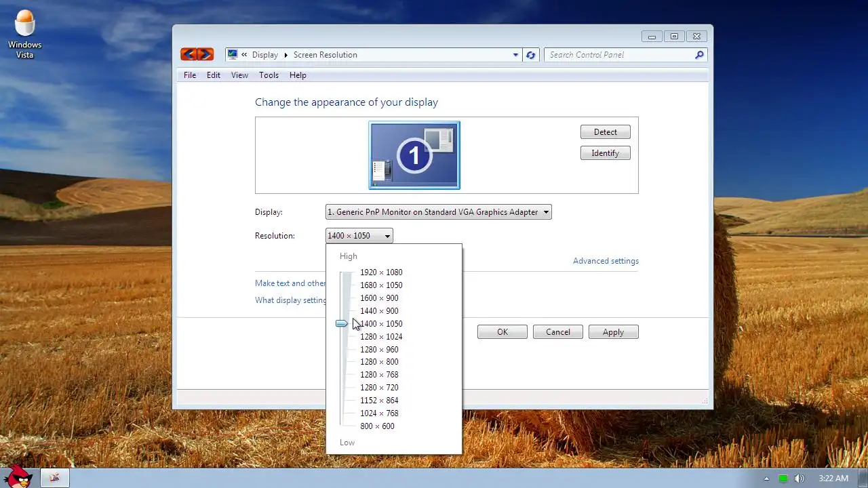
Task: Select 800 × 600 resolution
Action: click(377, 426)
